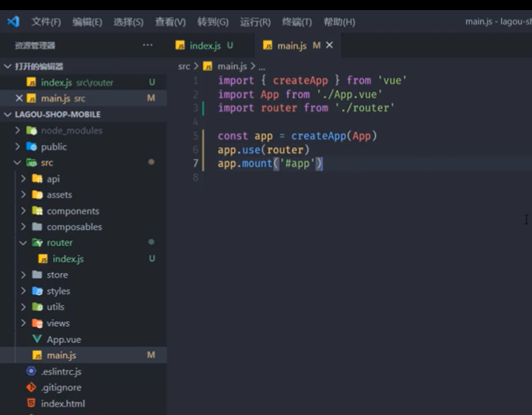
Task: Click the ESLint icon beside .eslintrc.js
Action: (x=31, y=371)
